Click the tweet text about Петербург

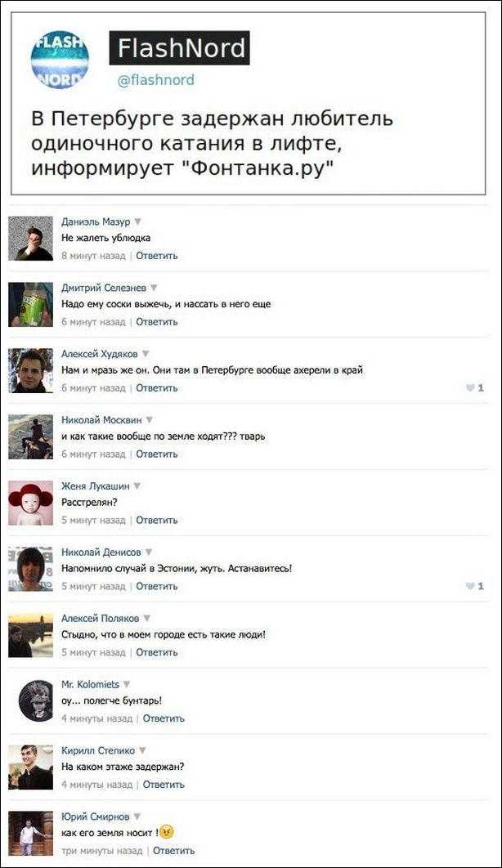click(212, 143)
